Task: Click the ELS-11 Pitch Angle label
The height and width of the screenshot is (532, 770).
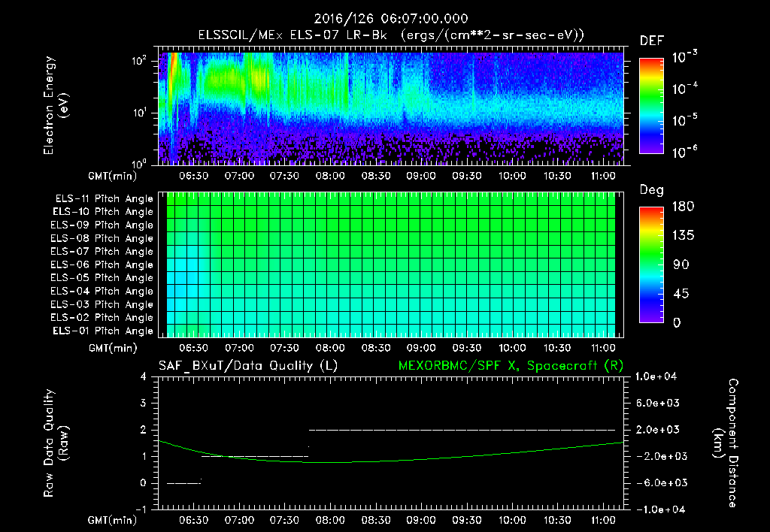Action: click(x=104, y=199)
